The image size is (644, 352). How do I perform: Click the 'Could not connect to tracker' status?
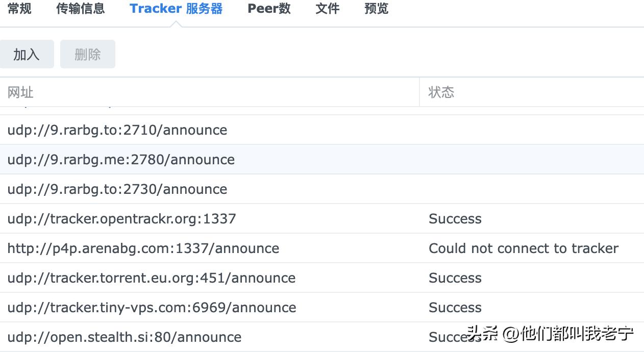click(x=523, y=248)
